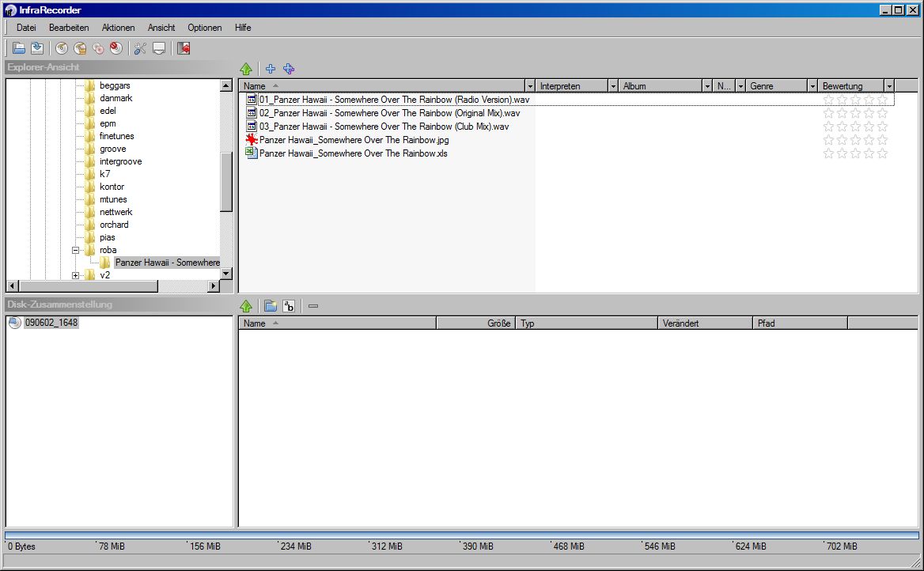Rate the 03 Club Mix wav five stars

882,127
